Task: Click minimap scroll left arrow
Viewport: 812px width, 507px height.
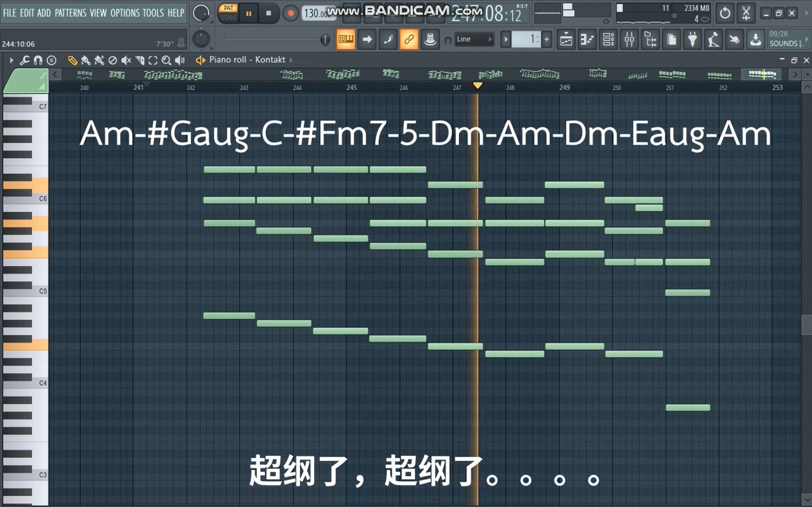Action: 55,75
